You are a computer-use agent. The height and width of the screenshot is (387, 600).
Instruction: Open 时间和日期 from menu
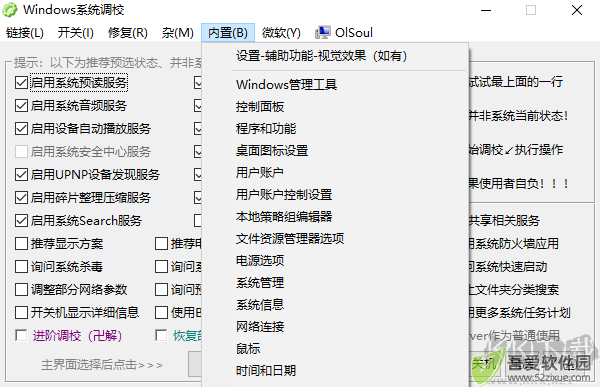[335, 371]
